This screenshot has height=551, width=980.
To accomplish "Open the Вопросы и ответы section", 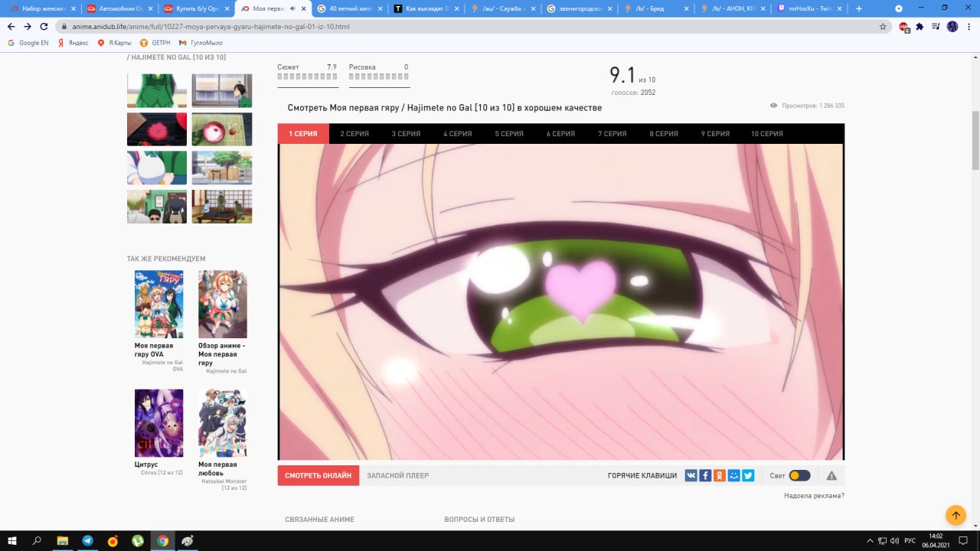I will coord(479,520).
